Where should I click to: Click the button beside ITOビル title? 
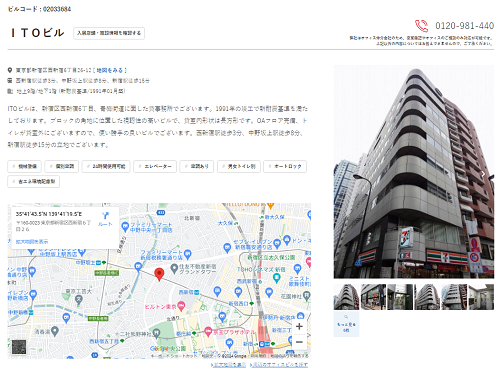[109, 33]
